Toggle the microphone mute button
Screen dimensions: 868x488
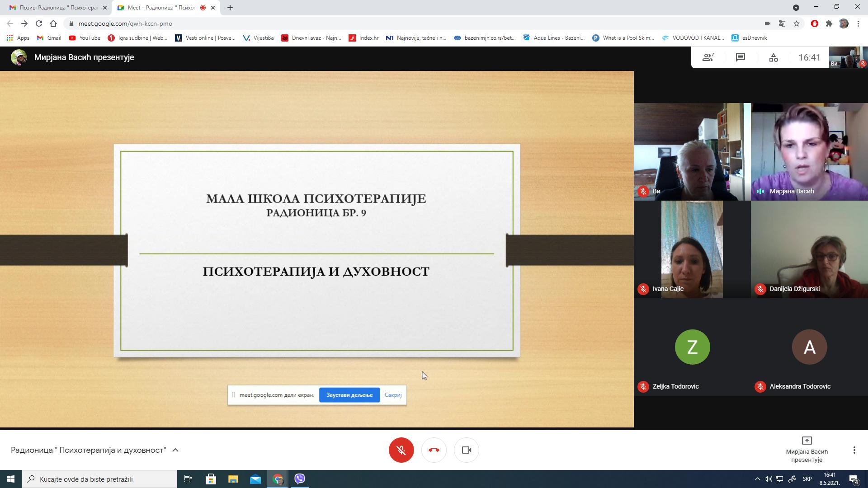(x=401, y=450)
